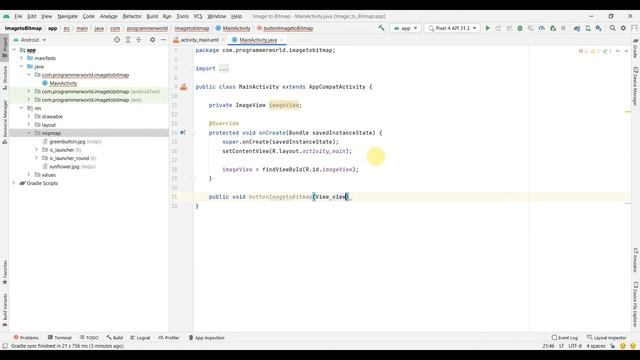This screenshot has height=360, width=640.
Task: Collapse the java folder
Action: point(22,66)
